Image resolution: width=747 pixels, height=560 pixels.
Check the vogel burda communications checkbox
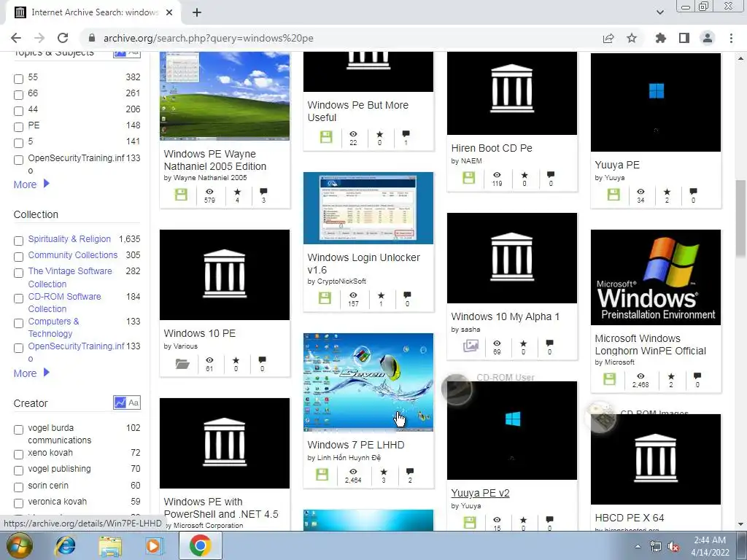(x=18, y=429)
